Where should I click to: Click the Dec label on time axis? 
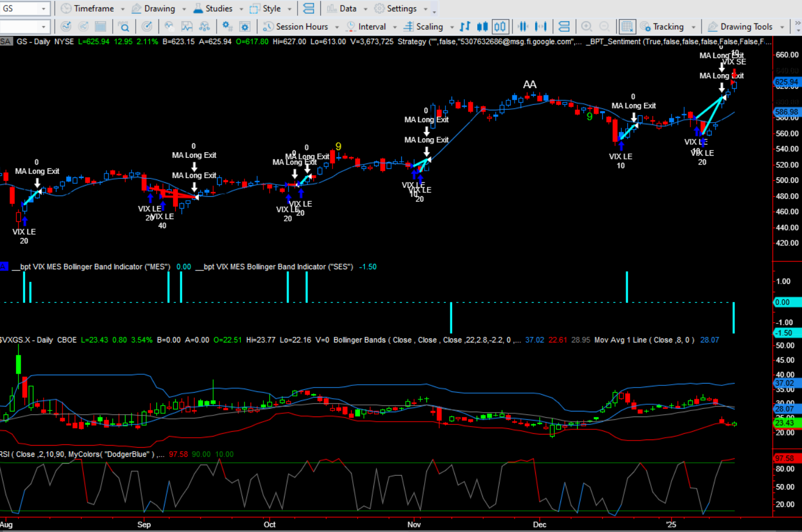click(x=540, y=525)
